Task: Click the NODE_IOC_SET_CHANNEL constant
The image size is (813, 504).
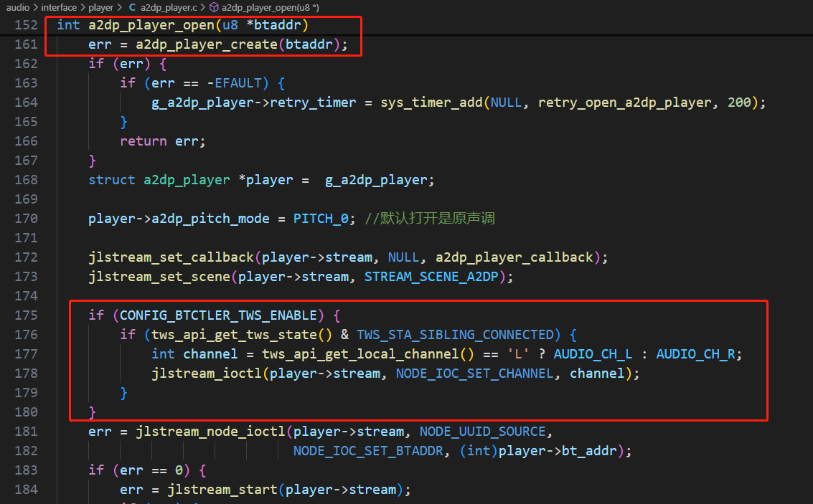Action: [475, 374]
